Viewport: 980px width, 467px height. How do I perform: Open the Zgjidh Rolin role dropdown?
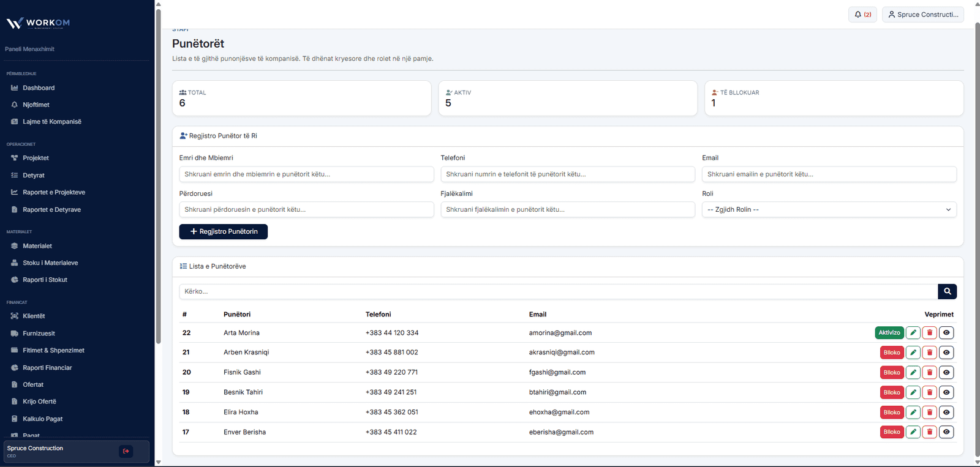click(829, 209)
